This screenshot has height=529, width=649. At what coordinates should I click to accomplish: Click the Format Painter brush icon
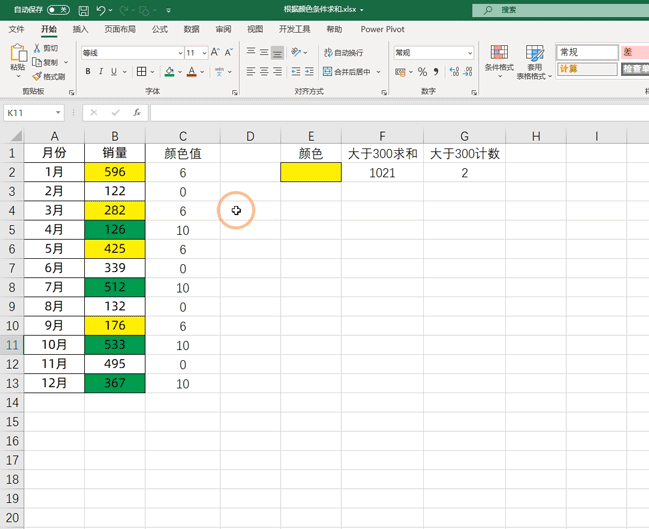(37, 76)
